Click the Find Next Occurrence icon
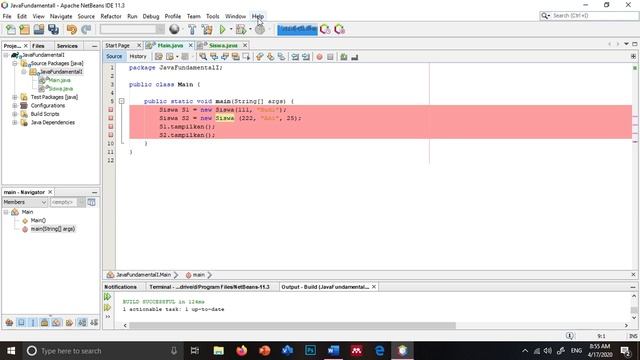This screenshot has width=640, height=360. point(224,57)
